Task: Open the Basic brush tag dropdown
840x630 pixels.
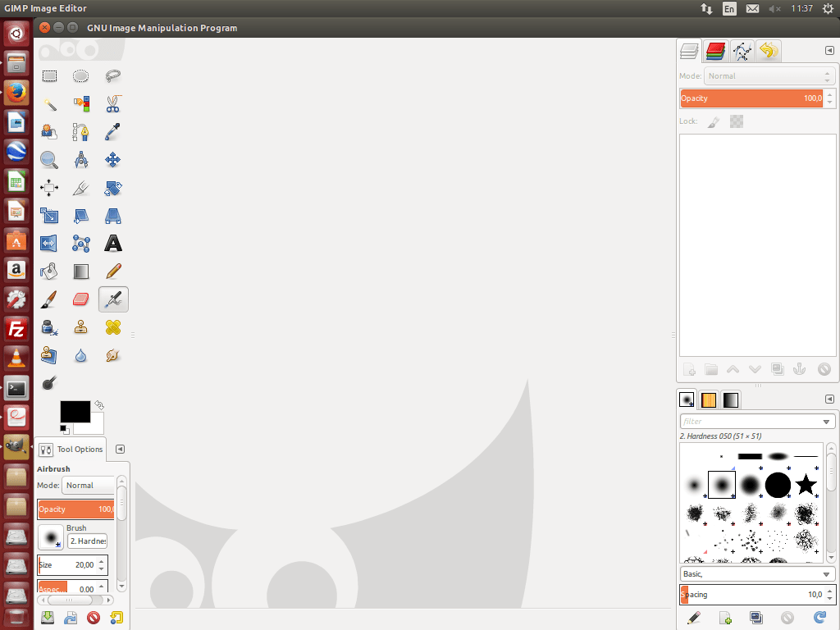Action: (828, 574)
